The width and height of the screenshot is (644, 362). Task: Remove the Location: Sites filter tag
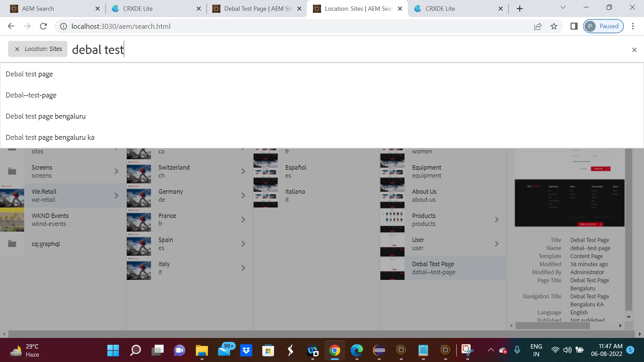click(17, 49)
